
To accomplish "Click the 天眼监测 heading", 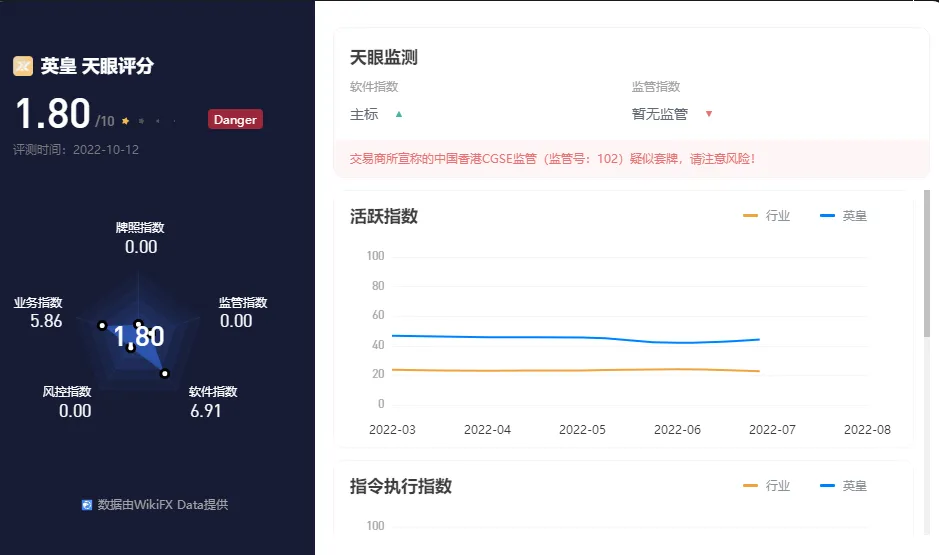I will [x=384, y=57].
